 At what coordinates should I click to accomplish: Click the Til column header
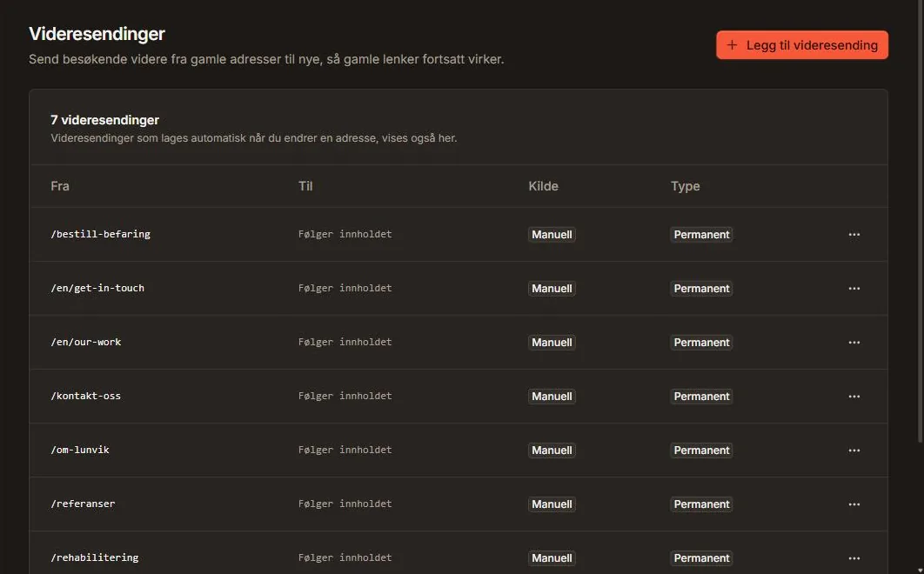pos(305,186)
